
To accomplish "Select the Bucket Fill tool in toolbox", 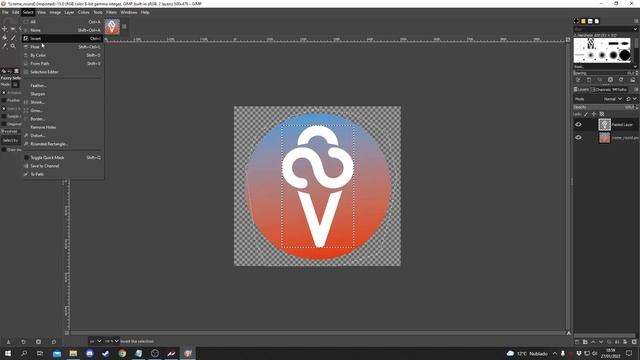I will click(x=4, y=38).
